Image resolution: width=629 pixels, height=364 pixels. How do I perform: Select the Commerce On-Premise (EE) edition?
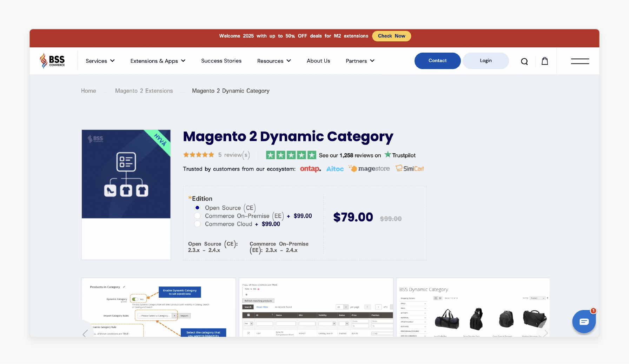coord(197,216)
